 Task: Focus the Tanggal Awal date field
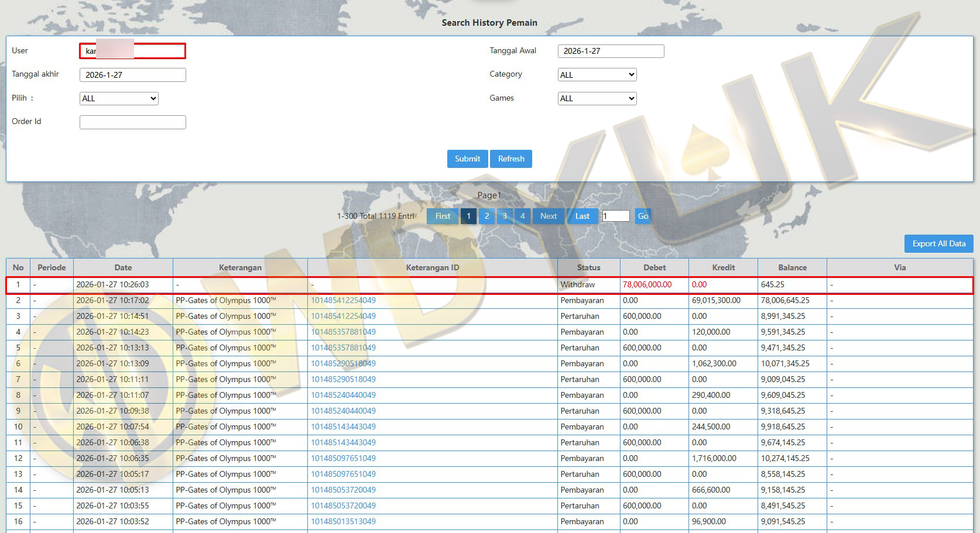click(611, 51)
